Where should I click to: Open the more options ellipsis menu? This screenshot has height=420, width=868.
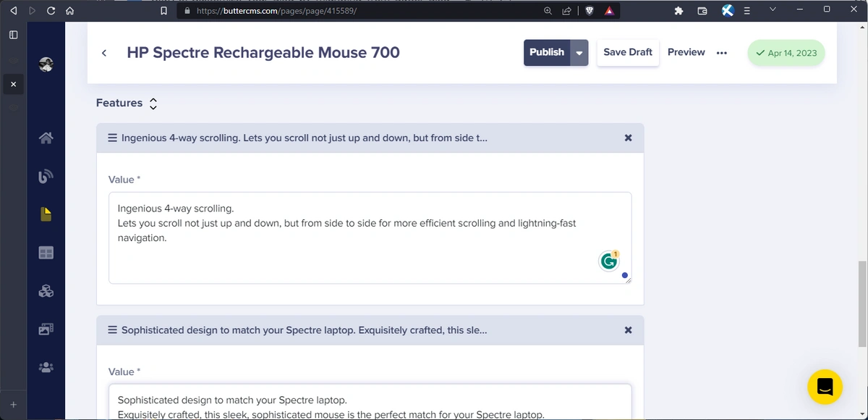pos(721,53)
